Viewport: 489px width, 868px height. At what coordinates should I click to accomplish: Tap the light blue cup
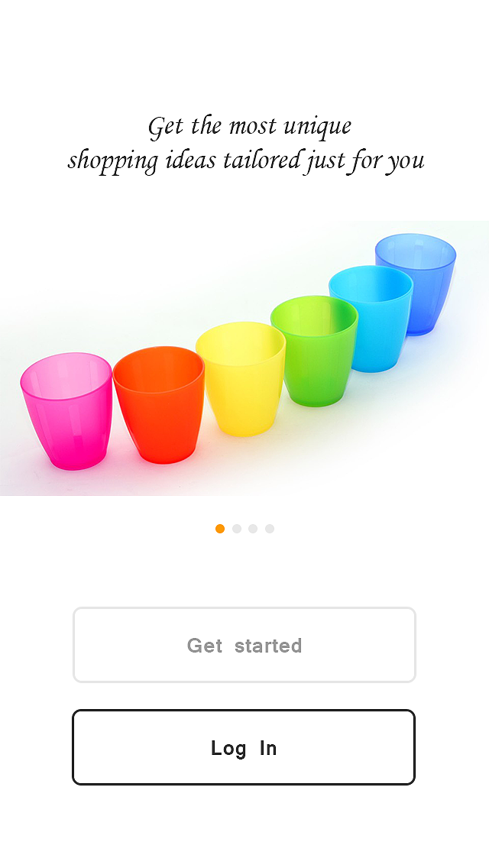pos(371,319)
